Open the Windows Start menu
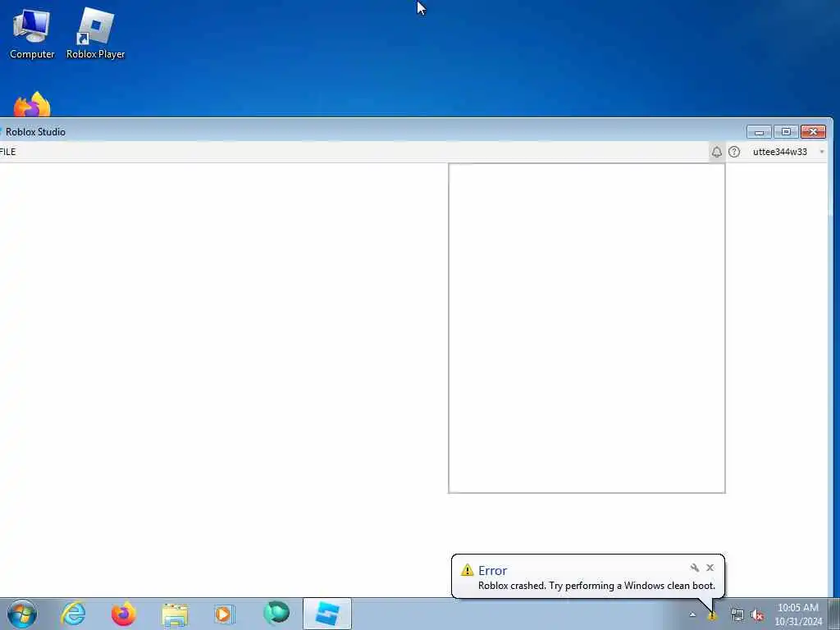 pos(22,614)
